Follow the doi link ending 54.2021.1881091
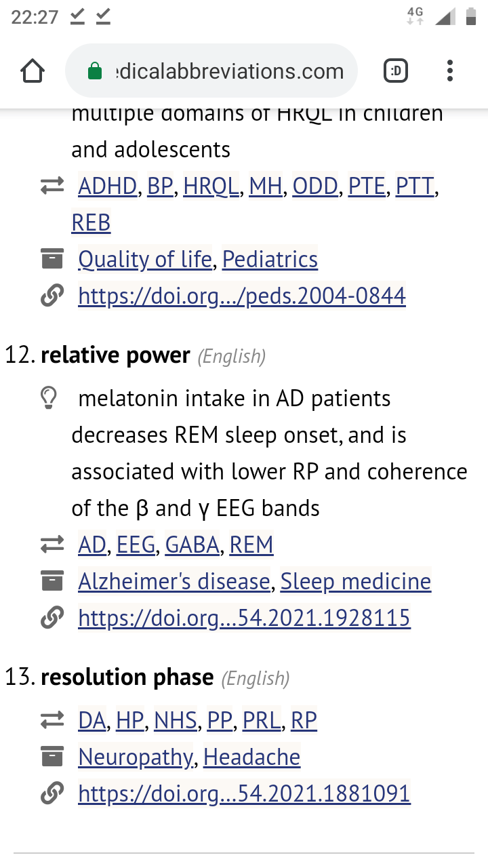488x868 pixels. 244,793
